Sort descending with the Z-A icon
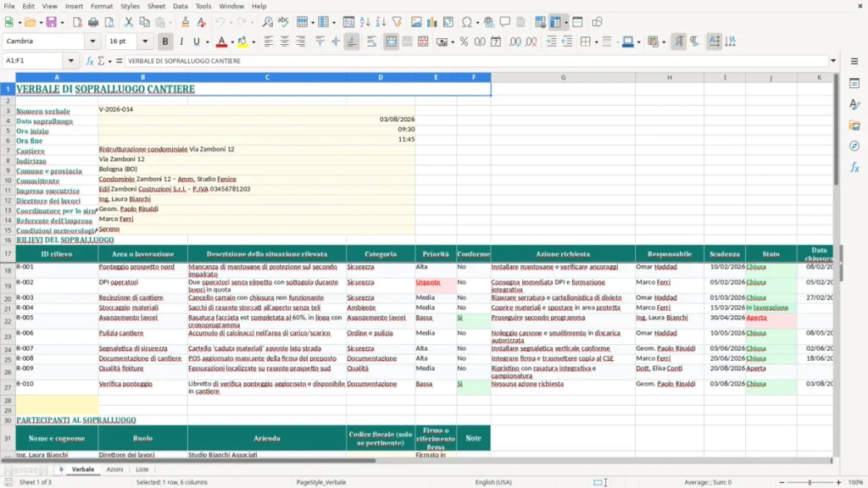Viewport: 868px width, 488px height. (381, 22)
